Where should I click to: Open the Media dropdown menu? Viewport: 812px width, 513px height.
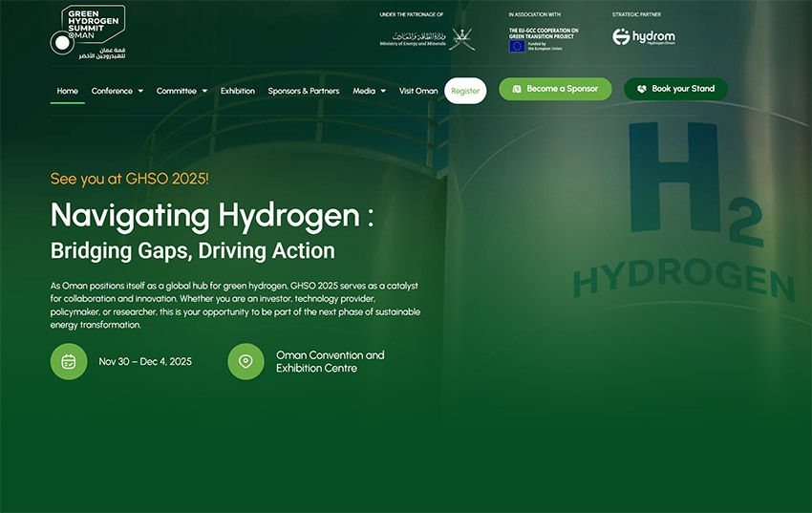(x=369, y=91)
